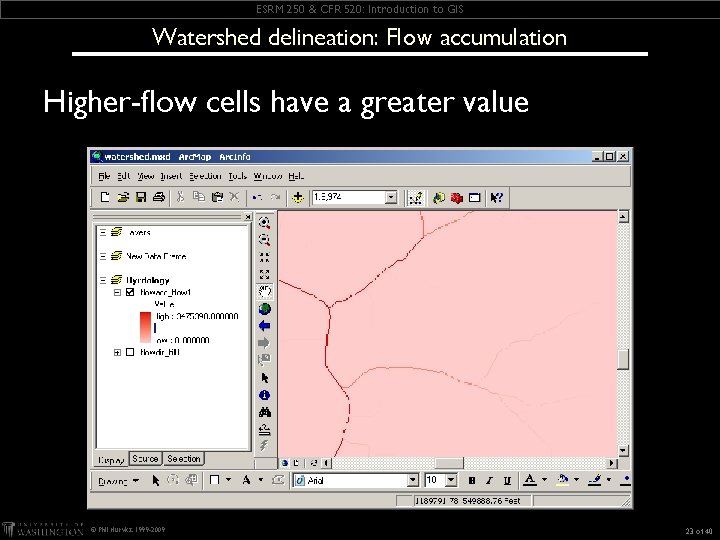Click the New Rectangle drawing tool
Viewport: 720px width, 540px height.
214,480
